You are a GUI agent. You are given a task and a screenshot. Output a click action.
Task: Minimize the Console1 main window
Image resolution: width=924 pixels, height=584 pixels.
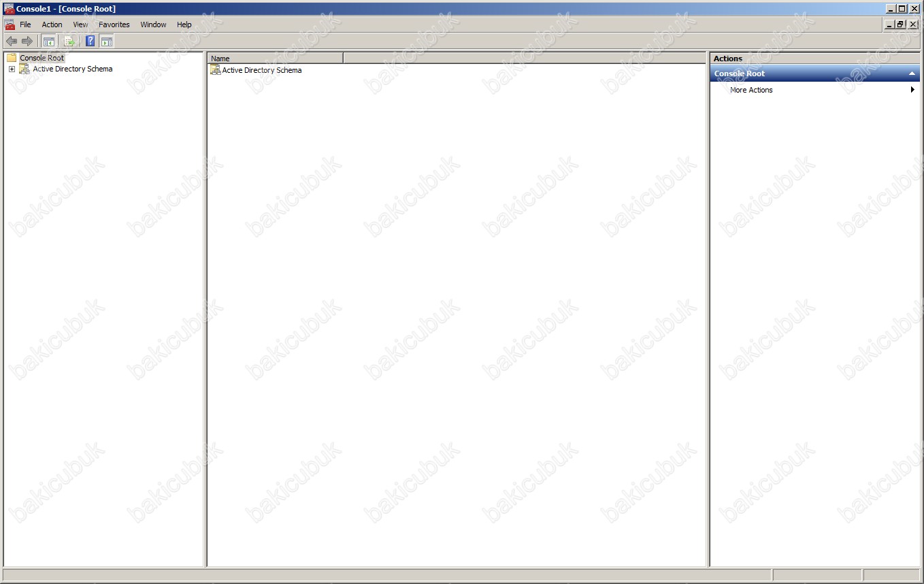pos(891,9)
